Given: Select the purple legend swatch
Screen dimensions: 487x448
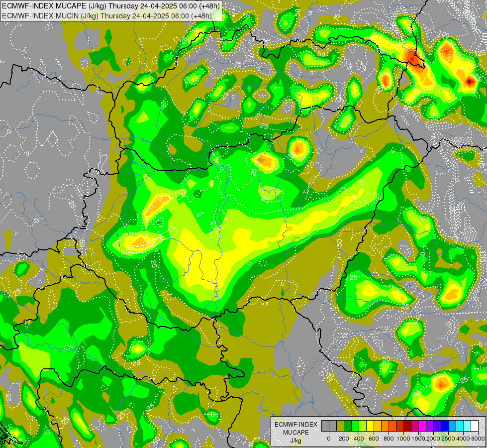Looking at the screenshot, I should pyautogui.click(x=430, y=426).
